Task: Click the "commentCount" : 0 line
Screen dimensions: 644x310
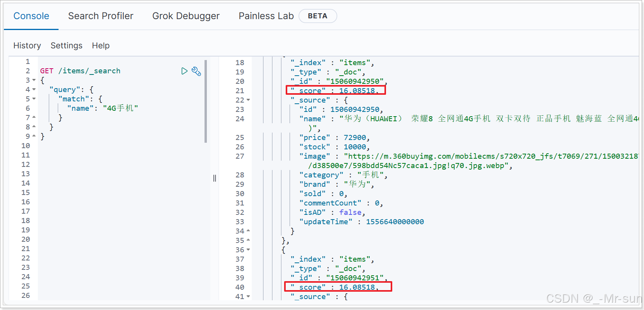Action: [341, 203]
